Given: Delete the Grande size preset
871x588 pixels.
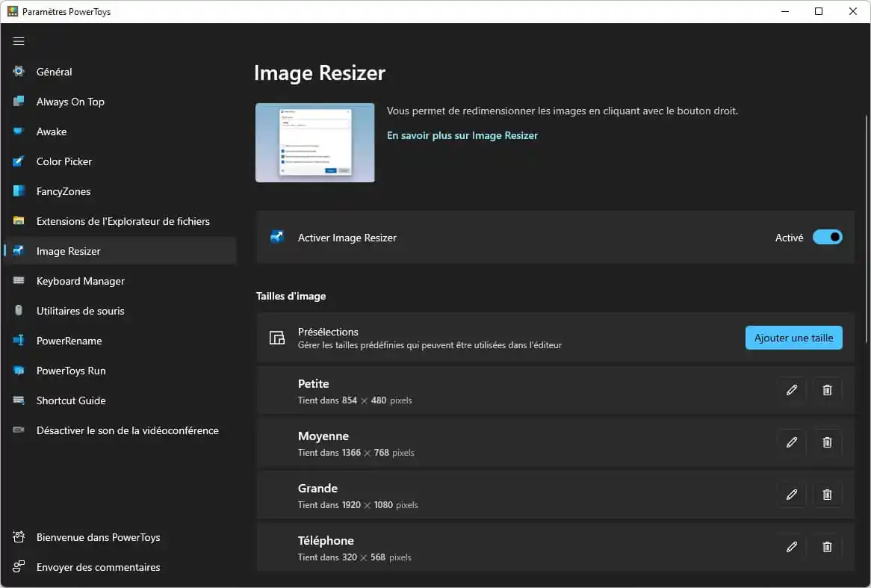Looking at the screenshot, I should [827, 495].
